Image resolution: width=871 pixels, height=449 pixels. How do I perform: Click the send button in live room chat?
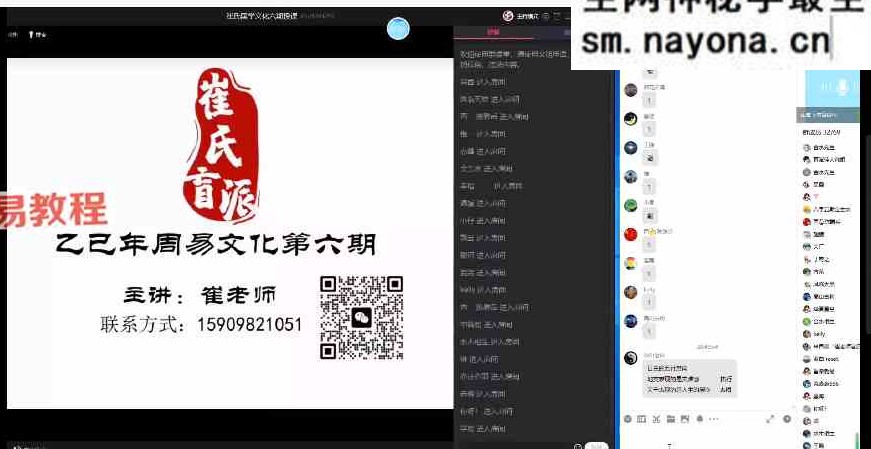point(597,446)
